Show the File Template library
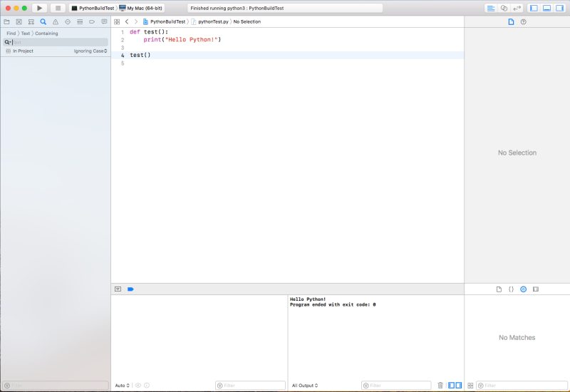 (499, 289)
